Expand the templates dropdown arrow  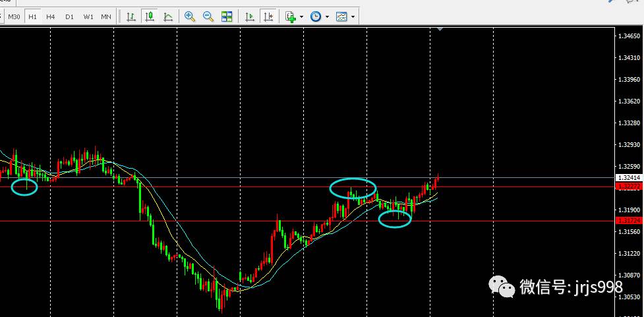click(x=354, y=16)
